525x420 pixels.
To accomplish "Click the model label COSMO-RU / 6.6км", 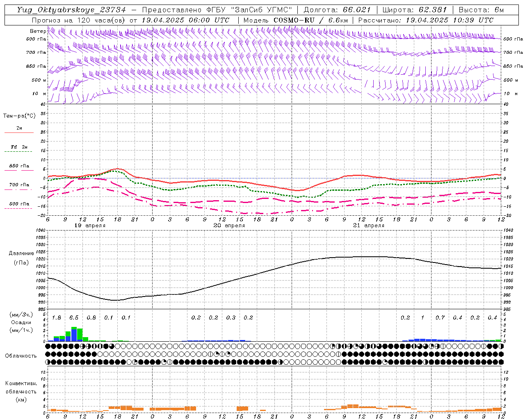I will tap(311, 20).
